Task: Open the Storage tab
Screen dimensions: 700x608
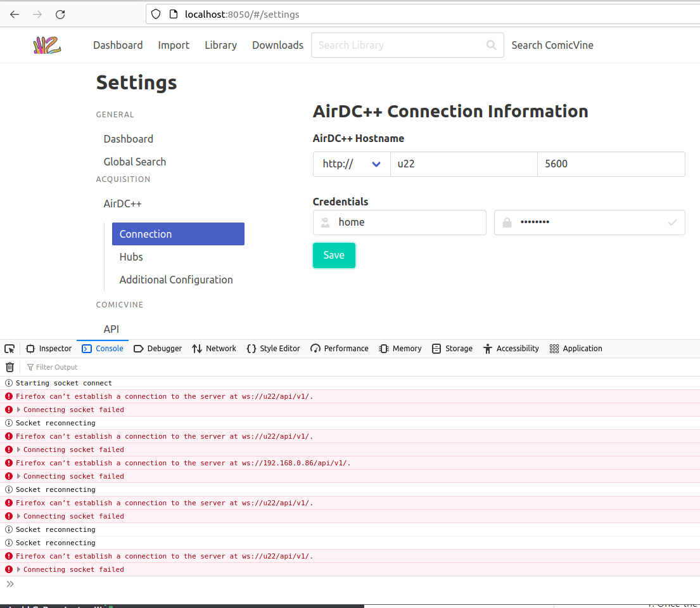Action: 452,349
